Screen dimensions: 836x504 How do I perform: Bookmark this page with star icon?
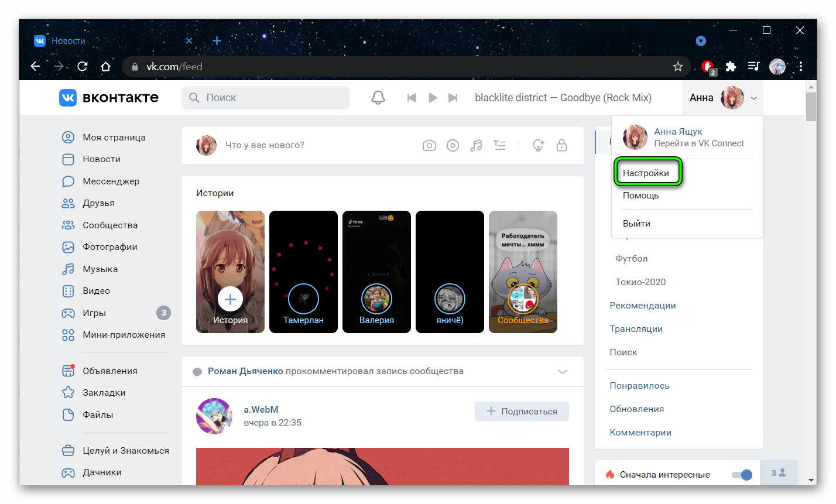click(678, 67)
